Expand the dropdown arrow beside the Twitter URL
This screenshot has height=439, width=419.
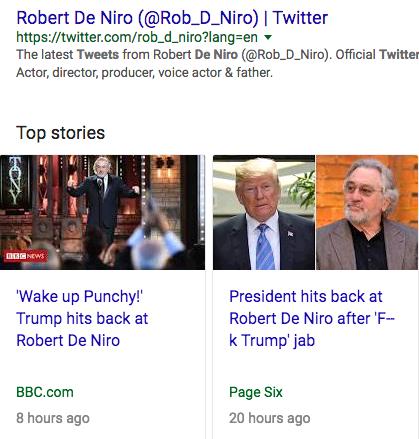click(x=268, y=37)
